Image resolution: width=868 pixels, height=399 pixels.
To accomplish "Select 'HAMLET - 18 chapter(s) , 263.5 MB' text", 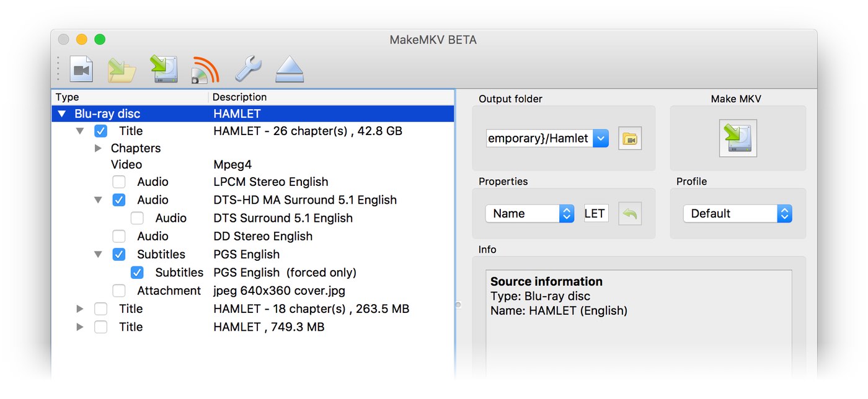I will pos(311,309).
